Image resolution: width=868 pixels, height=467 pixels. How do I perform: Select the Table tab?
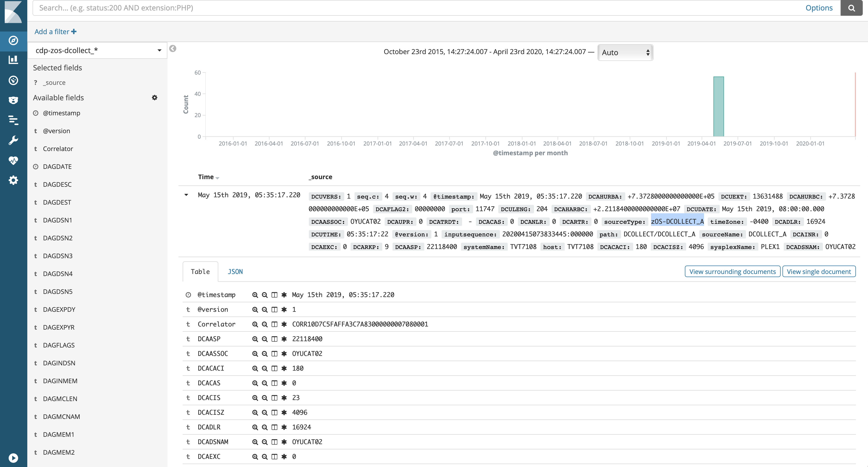click(200, 271)
